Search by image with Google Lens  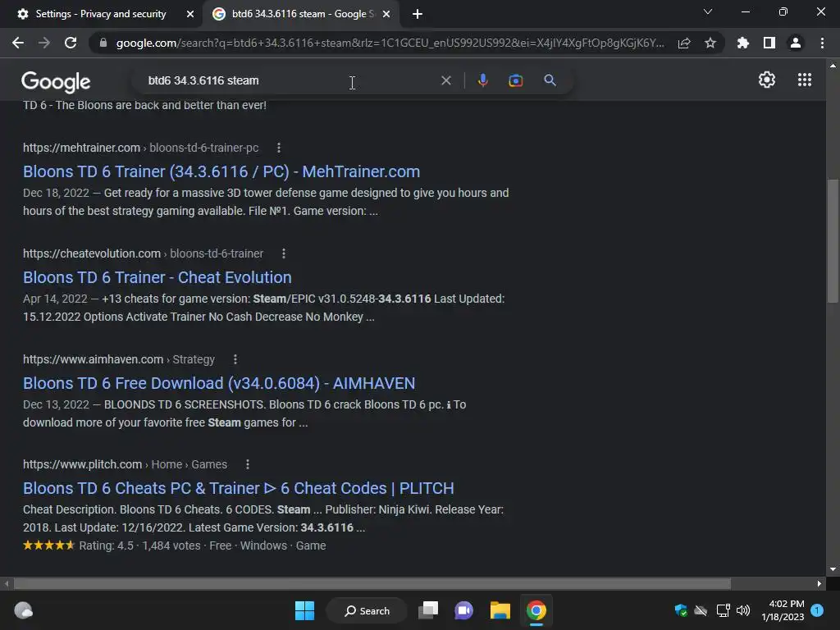[x=516, y=80]
